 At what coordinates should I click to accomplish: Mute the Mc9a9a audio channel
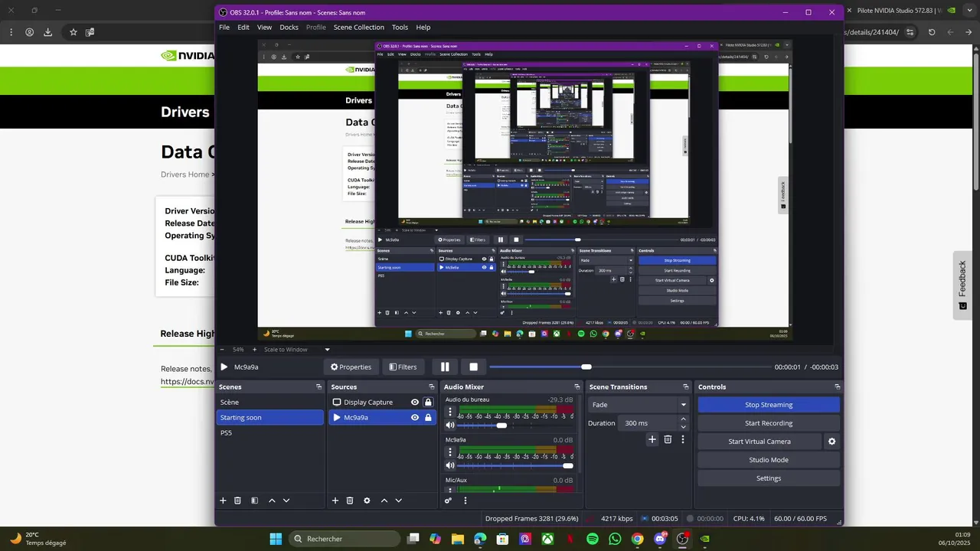(x=450, y=465)
